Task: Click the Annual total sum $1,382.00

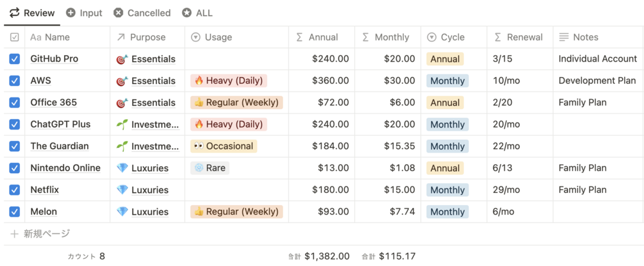Action: [x=326, y=256]
